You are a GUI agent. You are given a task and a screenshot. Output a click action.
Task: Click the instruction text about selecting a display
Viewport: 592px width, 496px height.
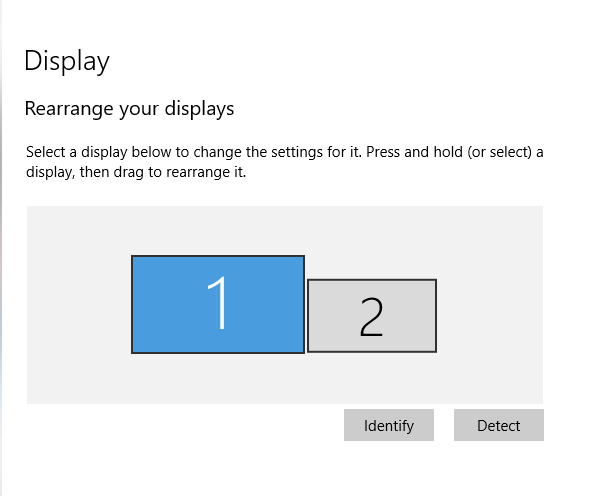[x=285, y=162]
